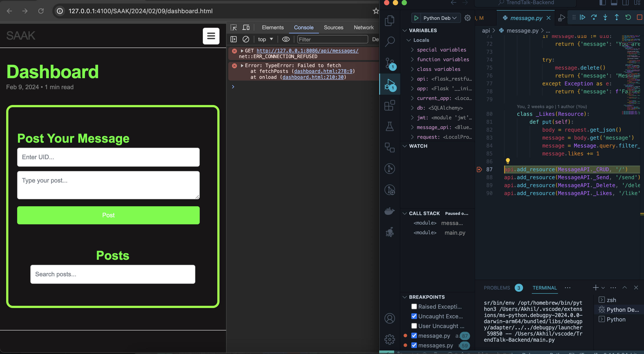Image resolution: width=644 pixels, height=354 pixels.
Task: Expand db SQLAlchemy variable
Action: coord(412,108)
